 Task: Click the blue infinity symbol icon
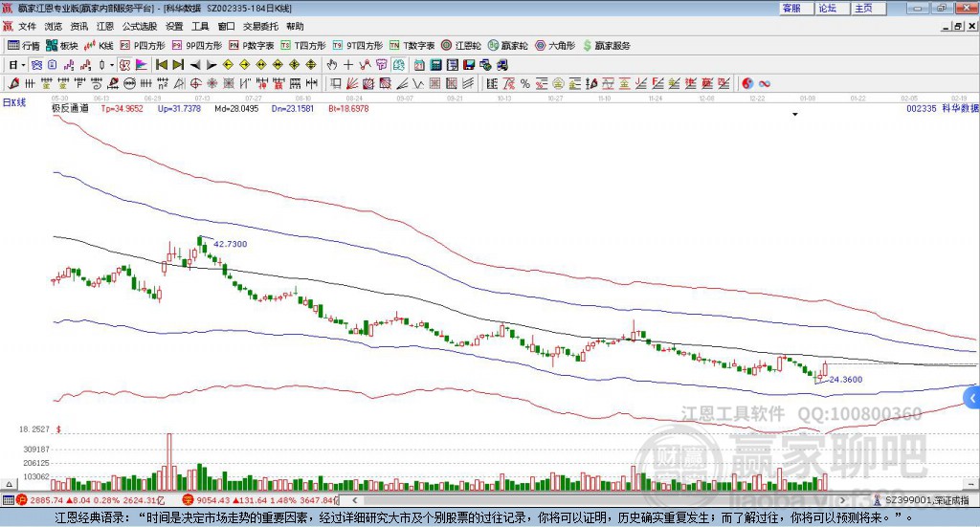pos(765,83)
